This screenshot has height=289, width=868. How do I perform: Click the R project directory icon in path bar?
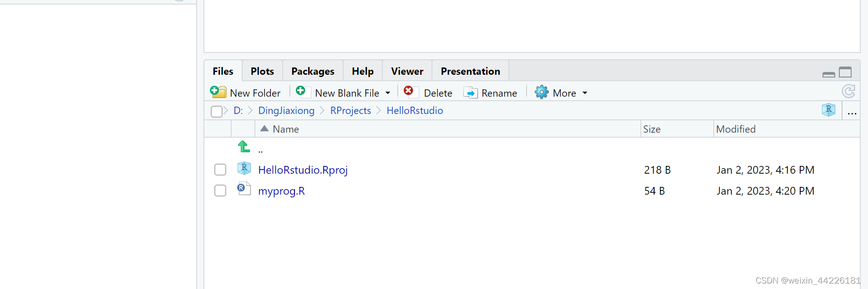pyautogui.click(x=828, y=110)
